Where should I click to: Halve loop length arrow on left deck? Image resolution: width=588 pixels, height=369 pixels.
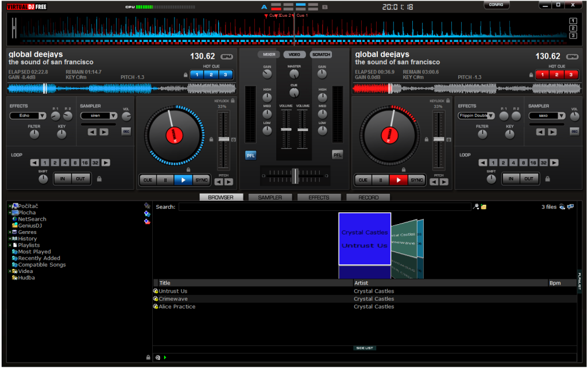[34, 163]
